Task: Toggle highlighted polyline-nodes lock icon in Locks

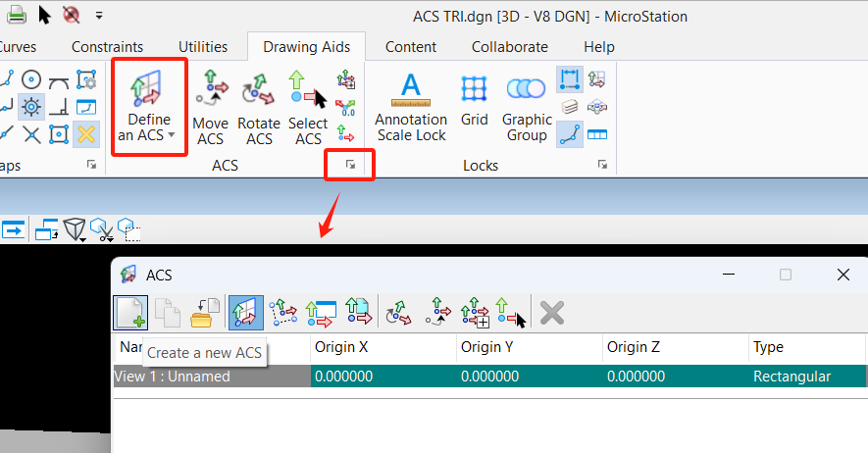Action: pyautogui.click(x=570, y=134)
